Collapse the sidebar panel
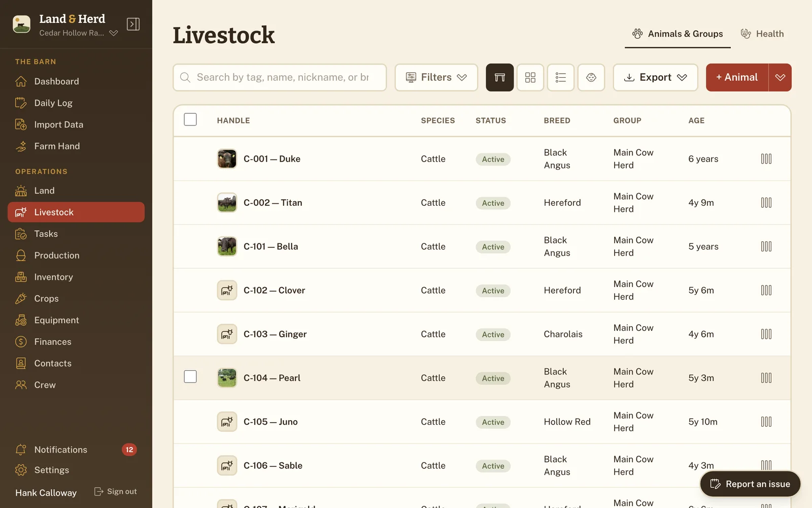812x508 pixels. click(133, 24)
